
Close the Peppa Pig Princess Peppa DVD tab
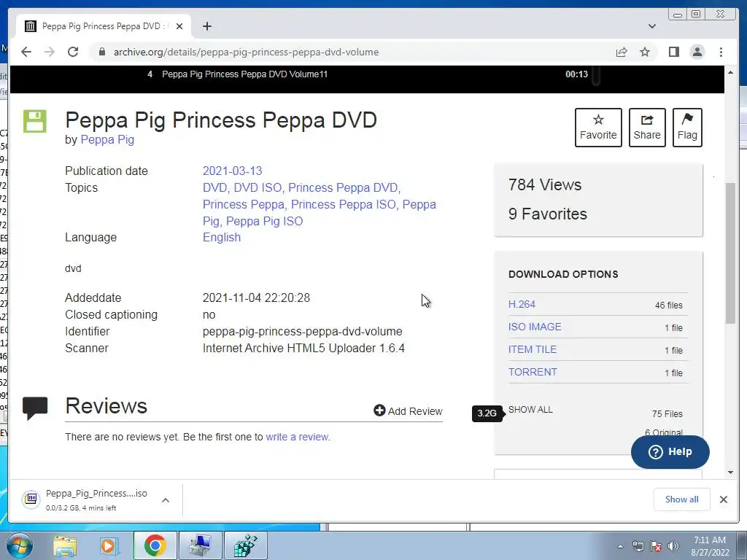point(179,26)
